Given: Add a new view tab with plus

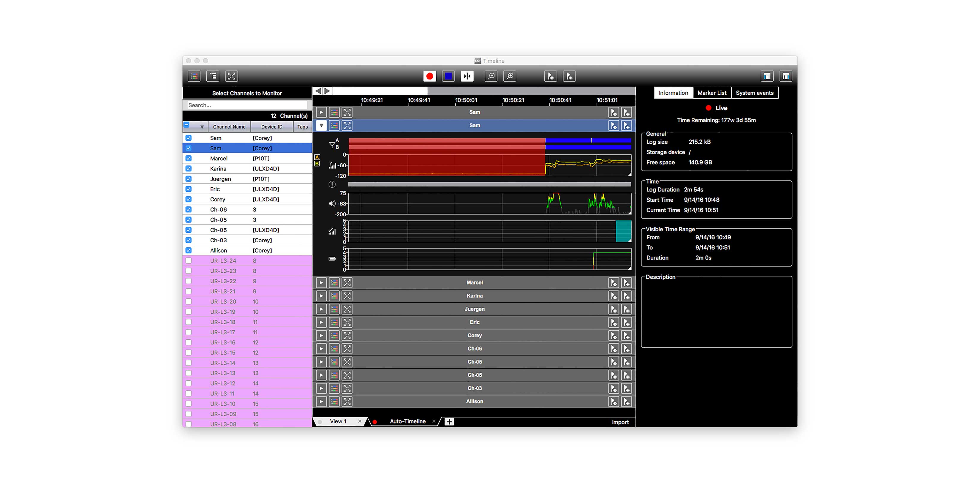Looking at the screenshot, I should pos(449,422).
